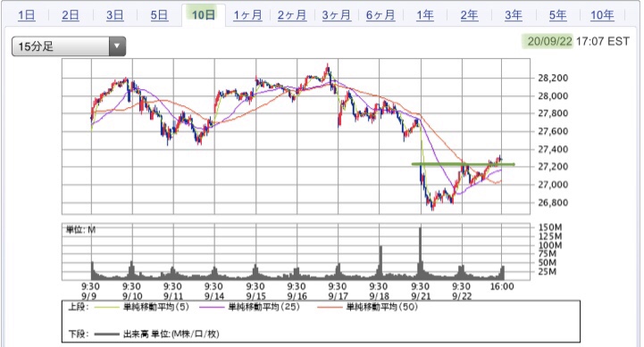Click the green line swatch for 単純移動平均(5)
This screenshot has width=644, height=347.
[106, 307]
